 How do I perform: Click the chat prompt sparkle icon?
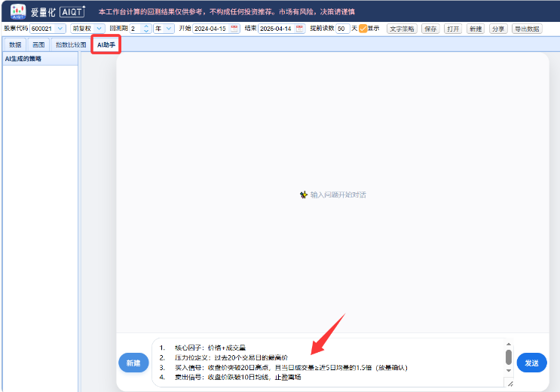(x=304, y=194)
